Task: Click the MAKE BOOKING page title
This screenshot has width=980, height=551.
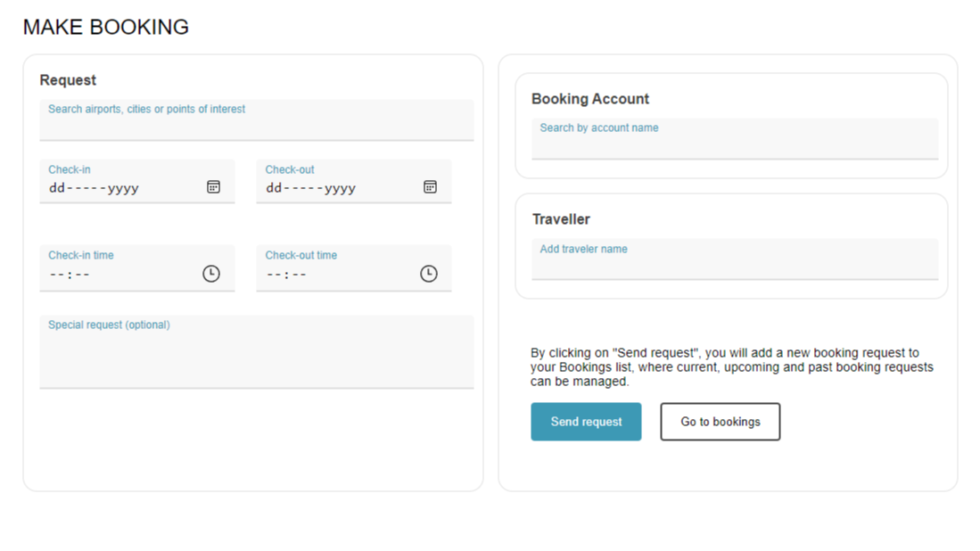Action: coord(105,27)
